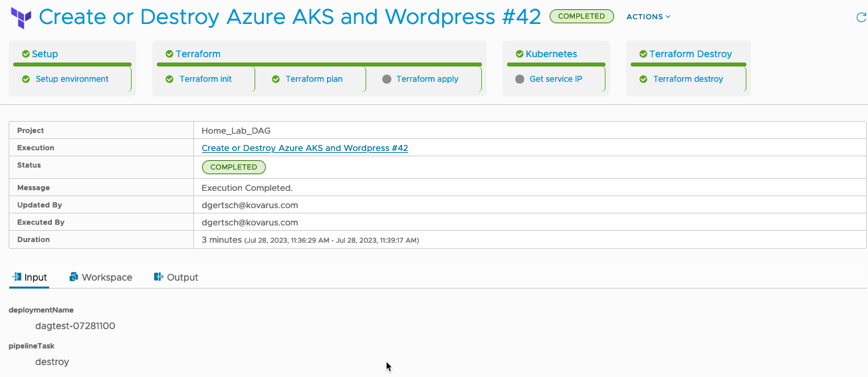
Task: Open the Terraform destroy task
Action: [688, 79]
